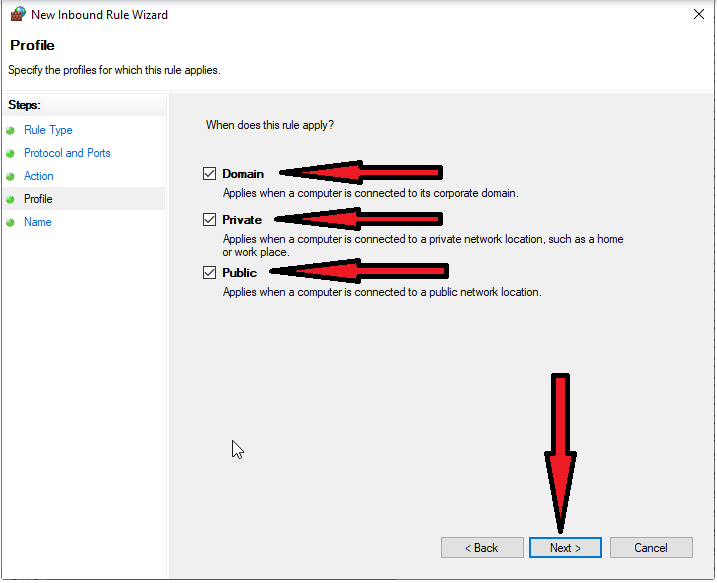The height and width of the screenshot is (583, 717).
Task: Click the corporate domain description text
Action: click(x=370, y=193)
